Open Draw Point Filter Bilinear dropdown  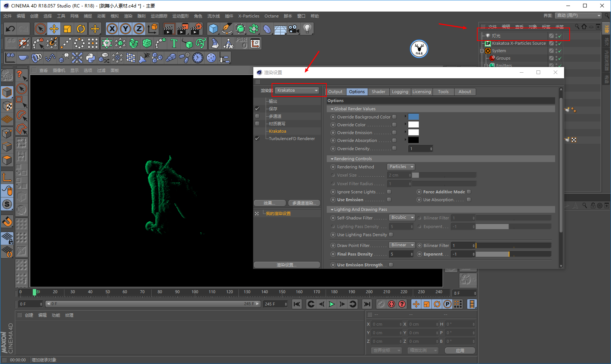coord(402,245)
